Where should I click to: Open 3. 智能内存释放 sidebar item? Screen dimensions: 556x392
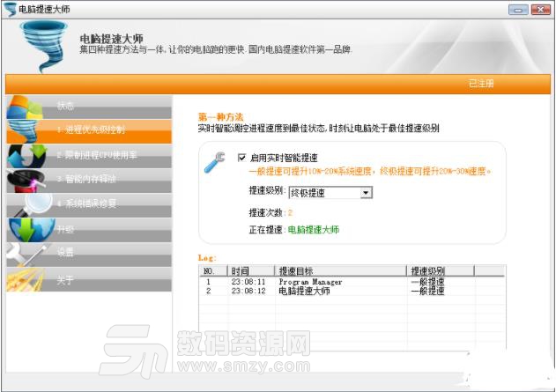point(89,180)
